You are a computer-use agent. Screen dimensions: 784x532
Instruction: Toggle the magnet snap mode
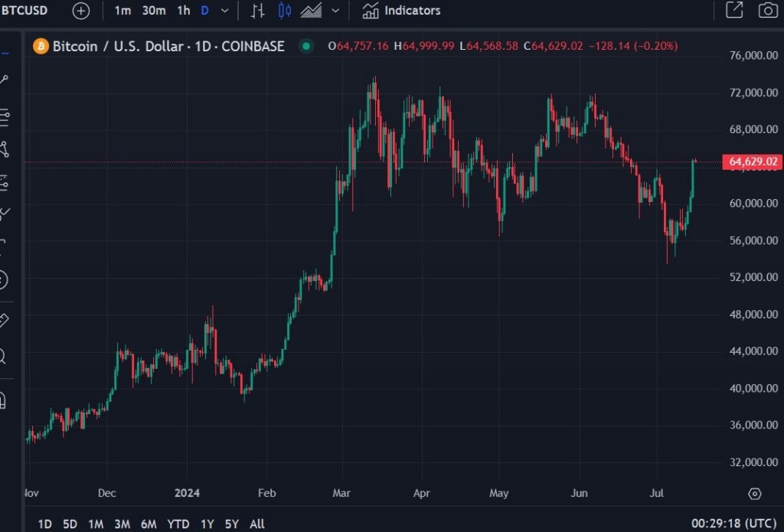coord(3,400)
